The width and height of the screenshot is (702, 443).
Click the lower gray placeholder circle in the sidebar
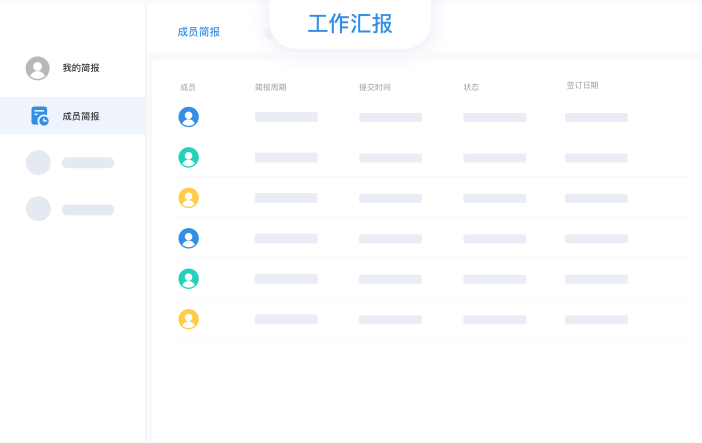[x=38, y=209]
